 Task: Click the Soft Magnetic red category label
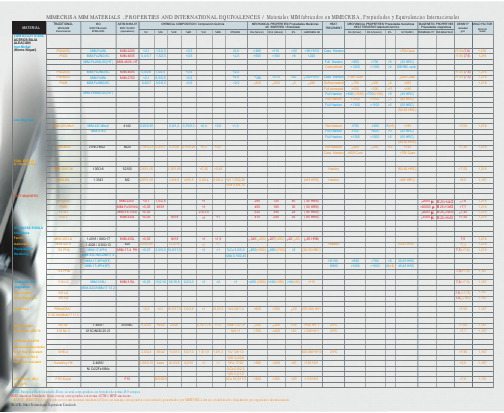[x=26, y=196]
